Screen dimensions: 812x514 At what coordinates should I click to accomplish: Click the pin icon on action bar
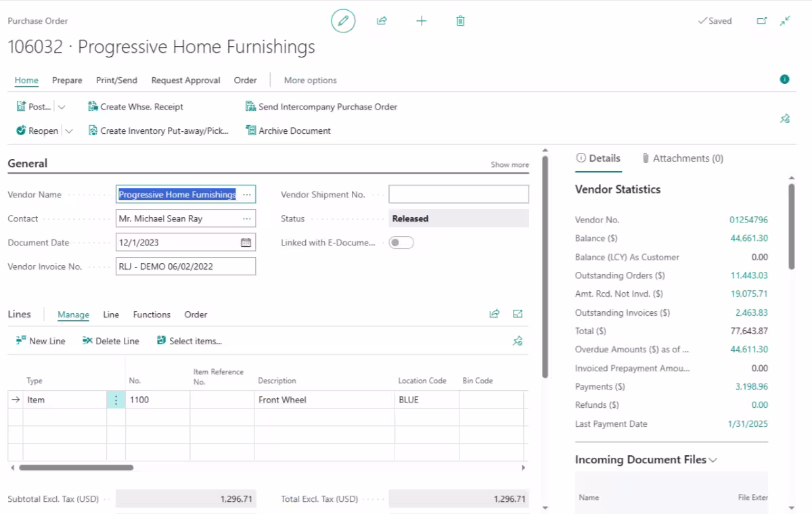(785, 118)
